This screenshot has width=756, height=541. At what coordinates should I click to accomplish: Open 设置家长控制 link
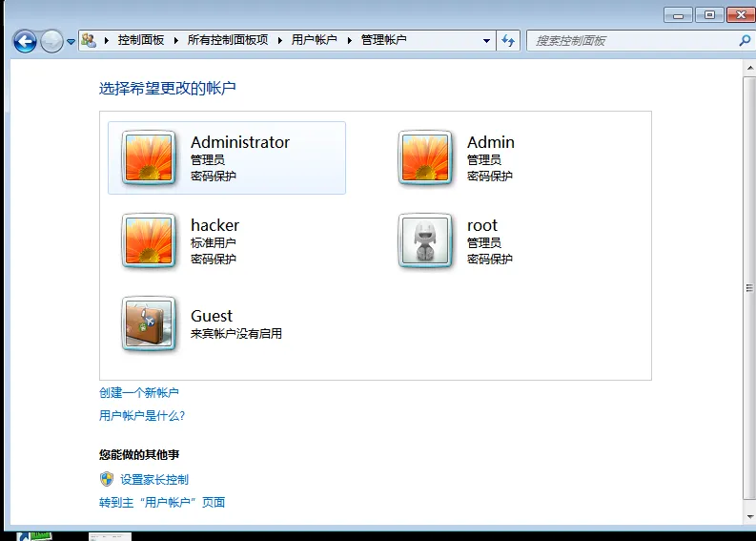click(x=154, y=480)
